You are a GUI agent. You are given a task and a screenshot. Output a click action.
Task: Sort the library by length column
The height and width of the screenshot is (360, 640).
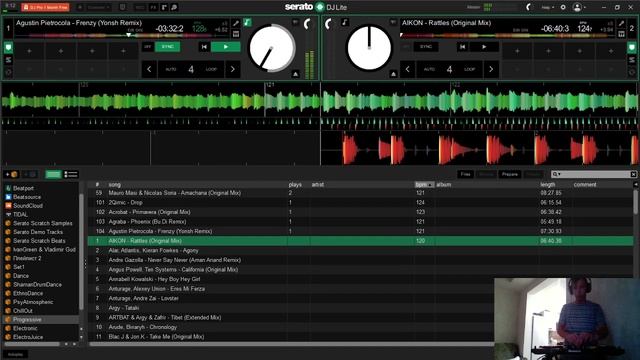click(x=547, y=184)
